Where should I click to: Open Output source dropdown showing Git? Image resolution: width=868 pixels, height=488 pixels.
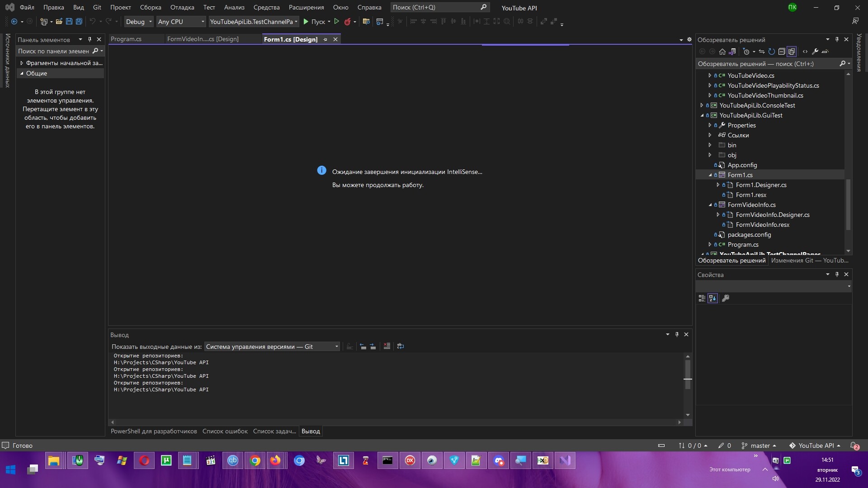click(272, 347)
